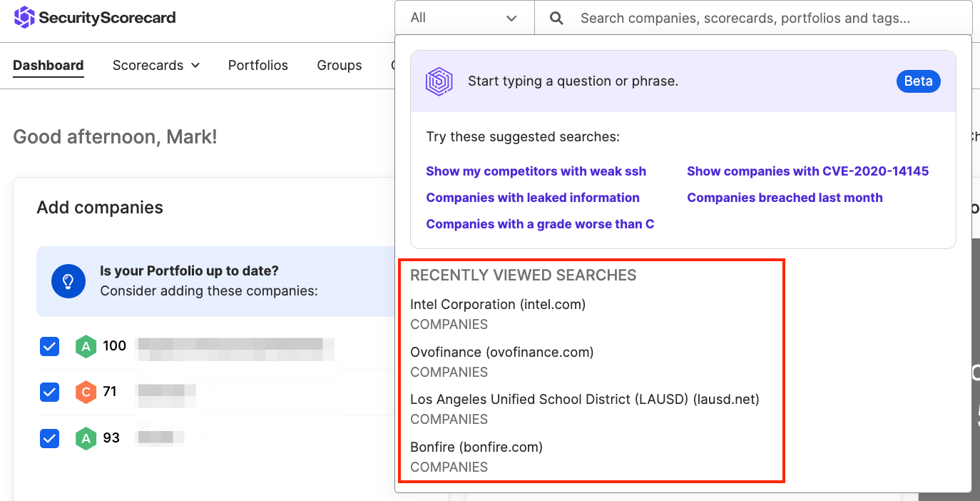This screenshot has width=980, height=501.
Task: Click the score value 93
Action: coord(111,438)
